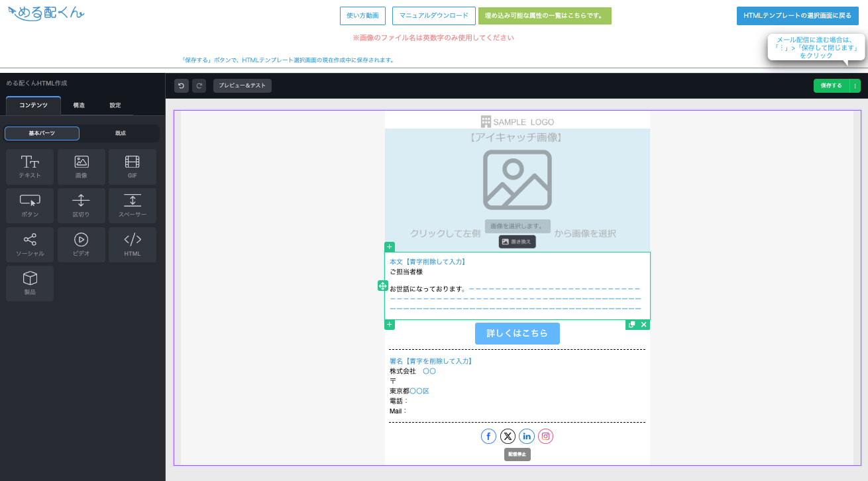Screen dimensions: 868x481
Task: Switch to the 既成 parts toggle
Action: click(x=120, y=134)
